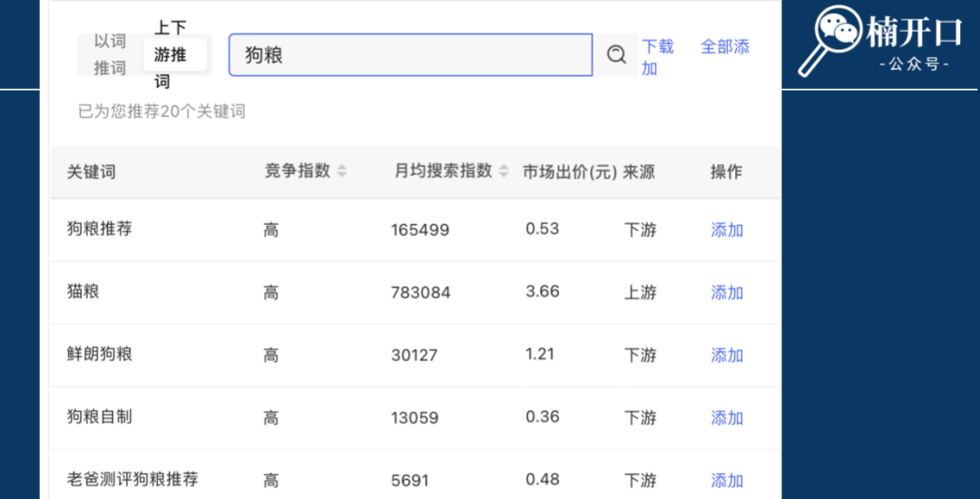Select the 鲜朗狗粮 keyword cell
Viewport: 980px width, 499px height.
click(x=100, y=354)
